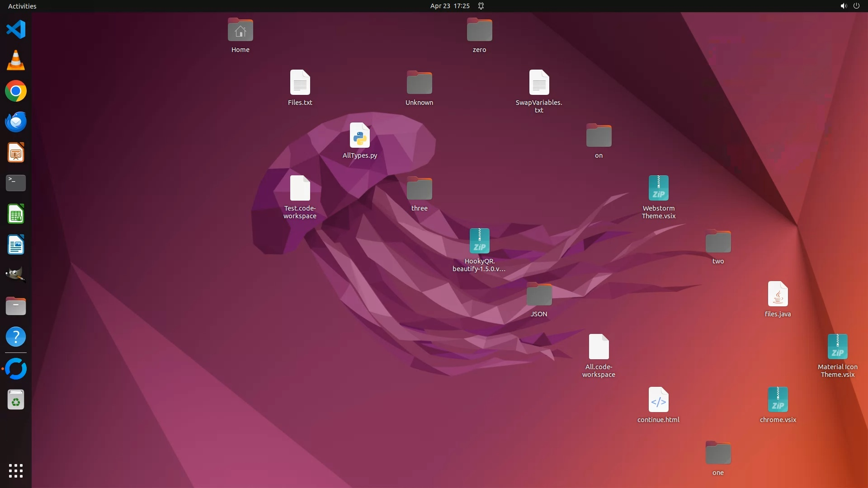
Task: Launch VLC media player from the dock
Action: click(x=16, y=61)
